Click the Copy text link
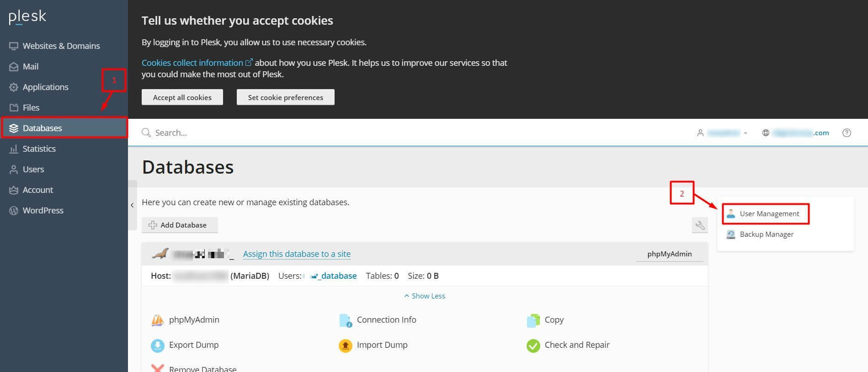The width and height of the screenshot is (868, 372). click(x=554, y=319)
